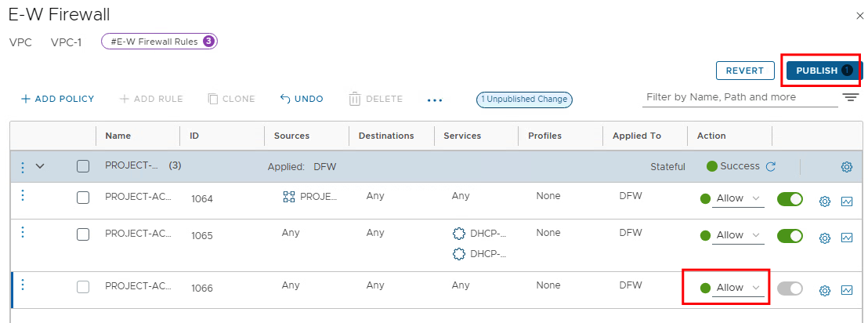
Task: View statistics graph for rule 1066
Action: pyautogui.click(x=846, y=290)
